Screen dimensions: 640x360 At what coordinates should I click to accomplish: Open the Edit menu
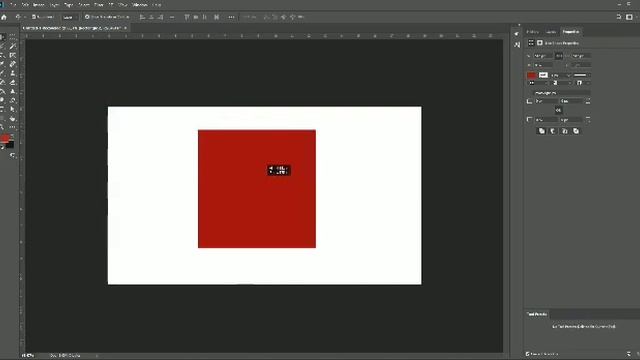pyautogui.click(x=25, y=4)
